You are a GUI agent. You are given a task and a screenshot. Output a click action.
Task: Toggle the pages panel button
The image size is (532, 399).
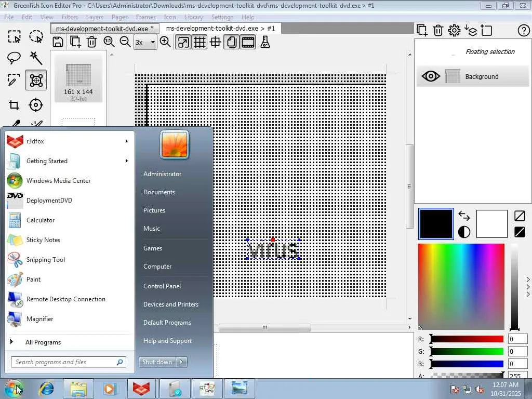coord(232,42)
